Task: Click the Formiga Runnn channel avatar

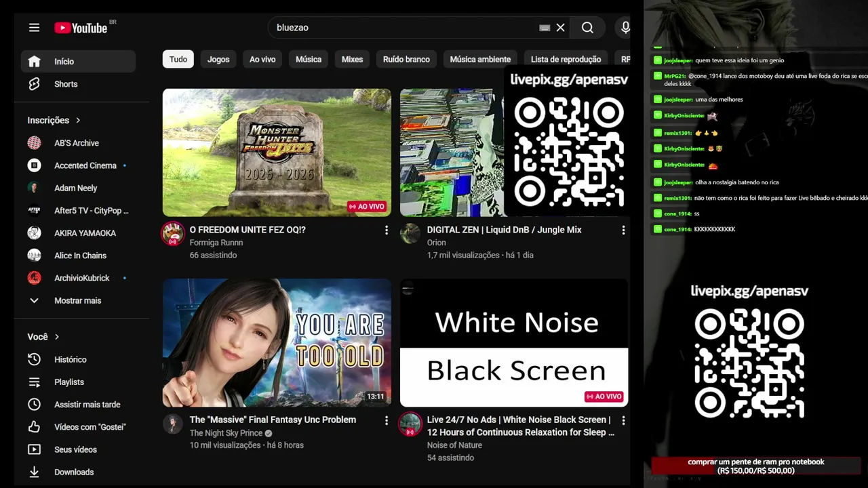Action: [x=173, y=233]
